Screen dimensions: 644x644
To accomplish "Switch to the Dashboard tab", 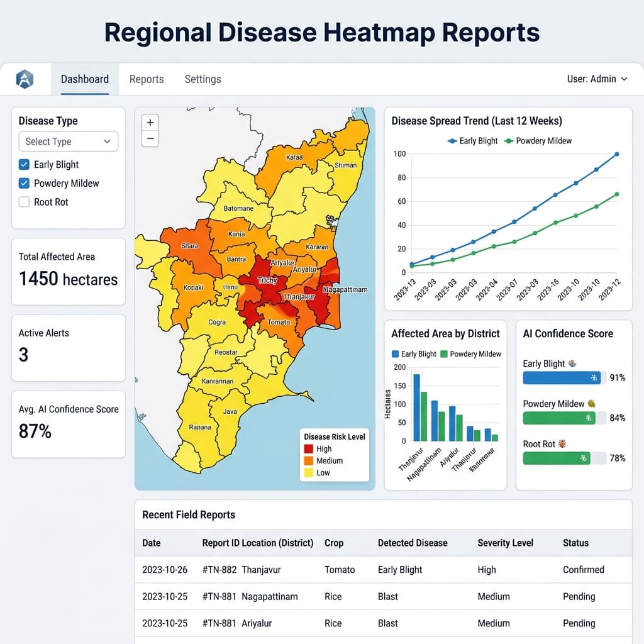I will click(x=85, y=79).
